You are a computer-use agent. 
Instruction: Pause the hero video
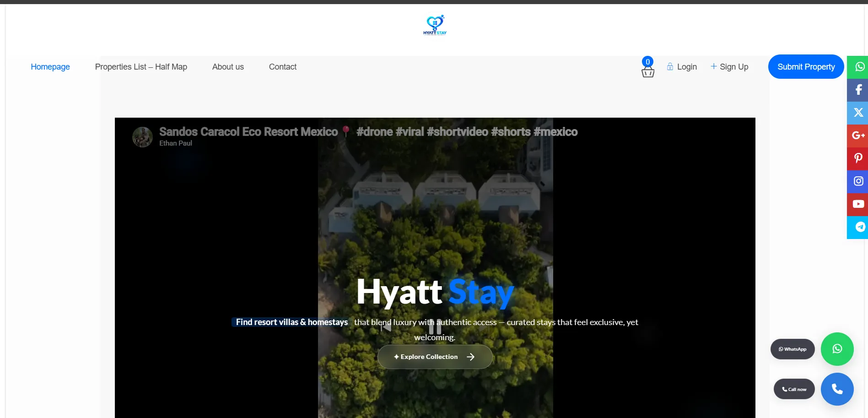(x=435, y=327)
